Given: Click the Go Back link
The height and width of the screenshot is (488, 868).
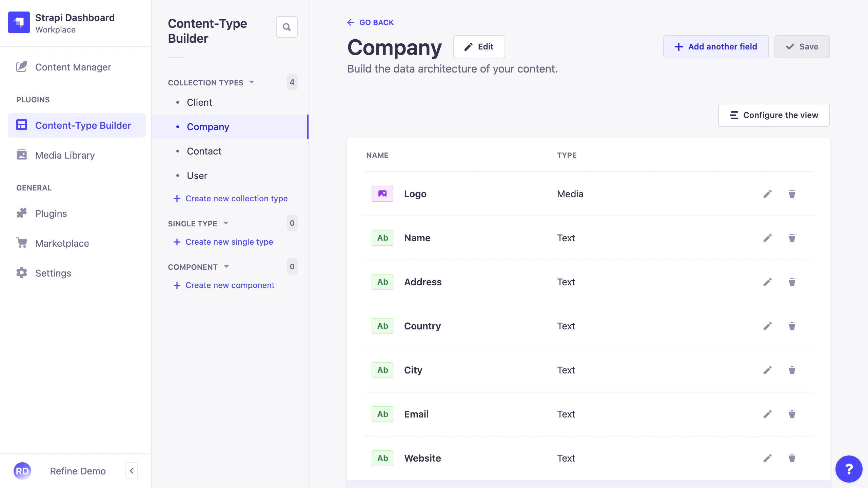Looking at the screenshot, I should click(370, 22).
